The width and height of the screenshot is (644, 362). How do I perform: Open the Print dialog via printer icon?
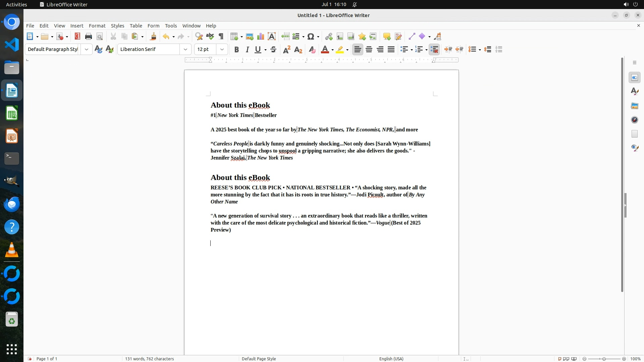(89, 37)
